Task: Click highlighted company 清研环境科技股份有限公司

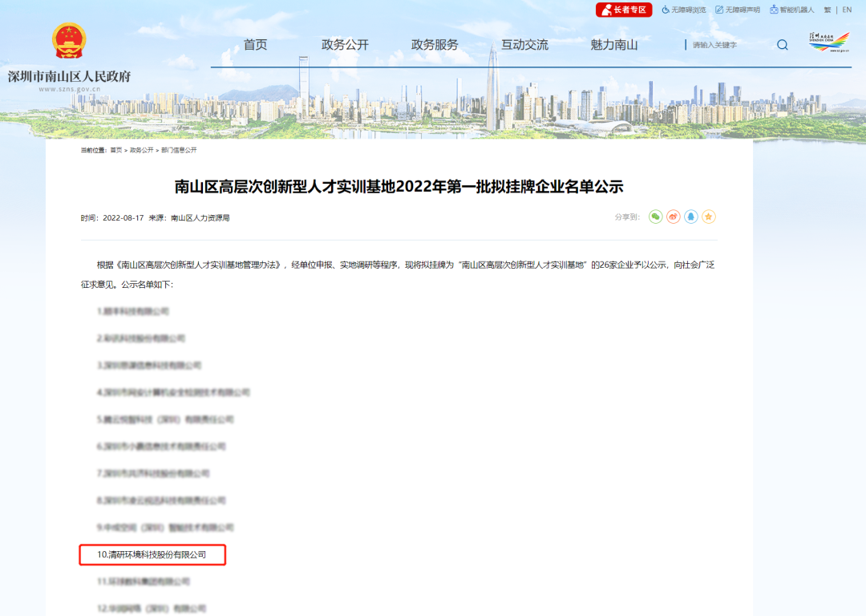Action: pos(152,554)
